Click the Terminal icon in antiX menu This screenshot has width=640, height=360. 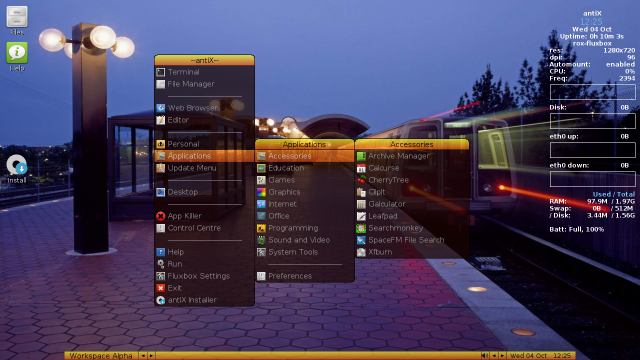[161, 72]
